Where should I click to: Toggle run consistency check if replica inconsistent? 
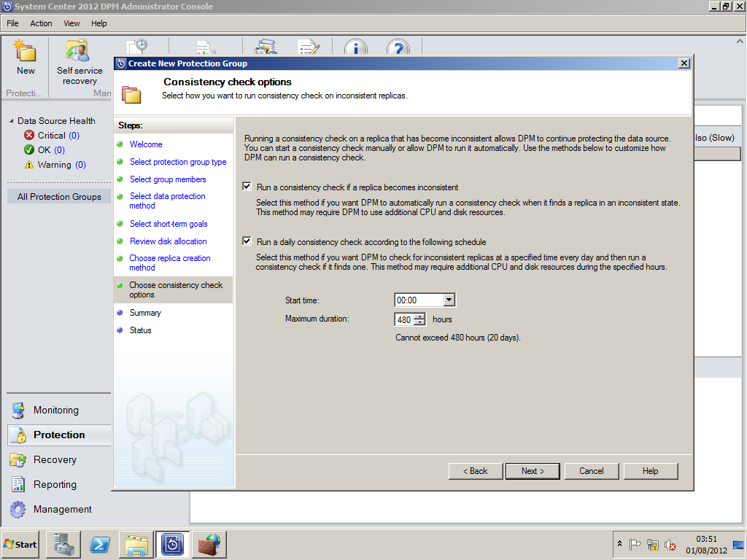point(247,186)
